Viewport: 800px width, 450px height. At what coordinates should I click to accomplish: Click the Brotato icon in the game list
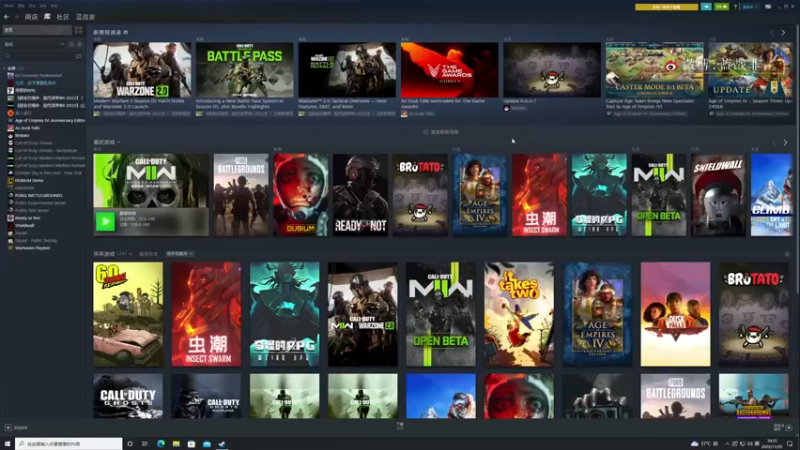[x=10, y=136]
